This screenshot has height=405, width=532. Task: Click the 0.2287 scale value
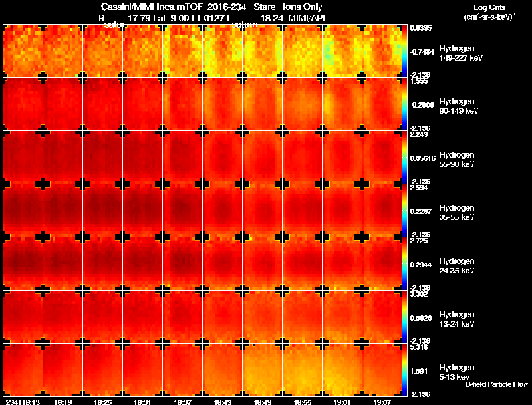click(421, 211)
